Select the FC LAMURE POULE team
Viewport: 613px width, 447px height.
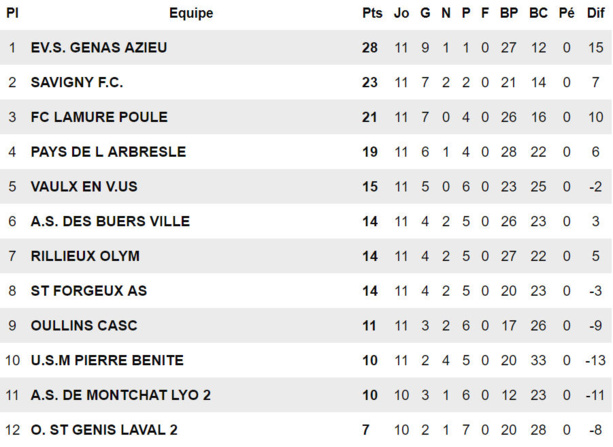pos(98,117)
